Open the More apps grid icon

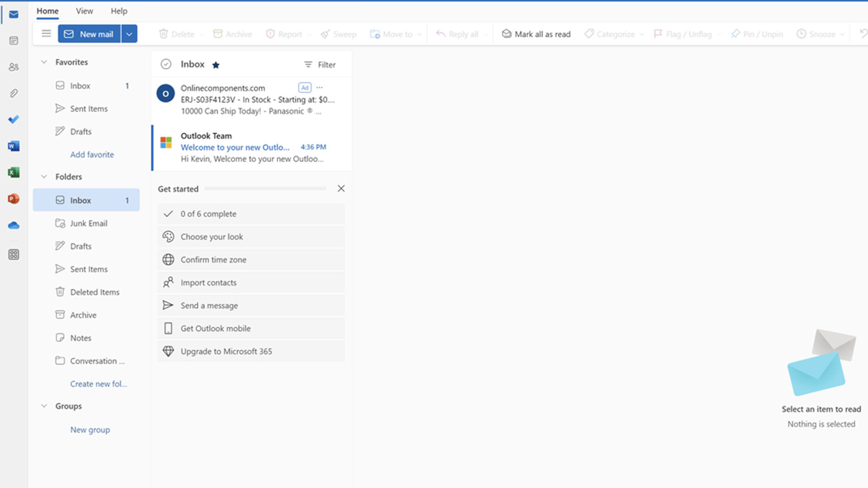pyautogui.click(x=14, y=254)
